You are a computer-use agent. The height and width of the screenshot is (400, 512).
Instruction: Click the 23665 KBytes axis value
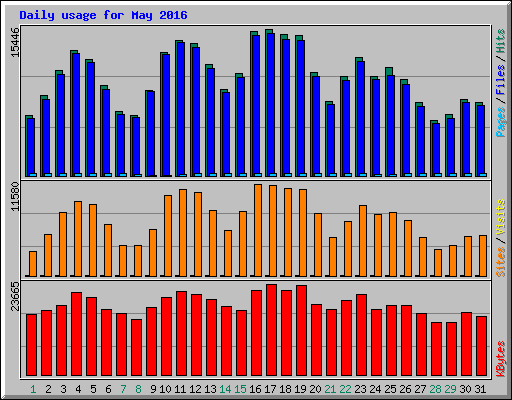15,296
